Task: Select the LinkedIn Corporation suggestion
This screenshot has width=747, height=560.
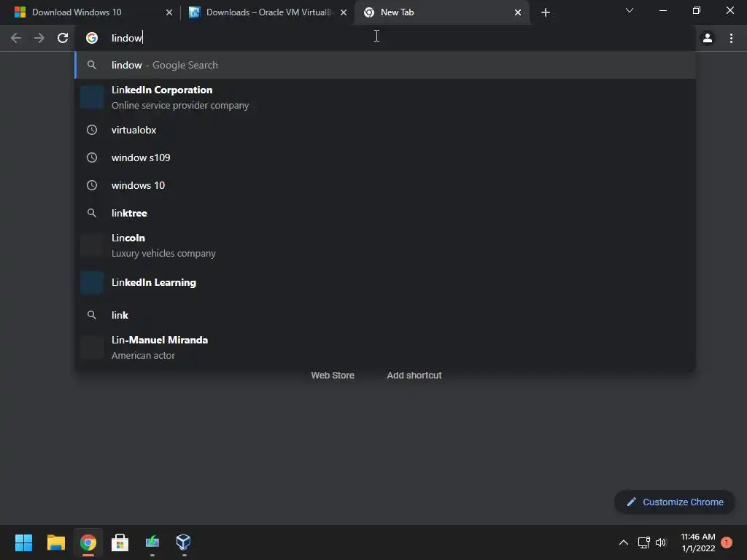Action: (x=385, y=98)
